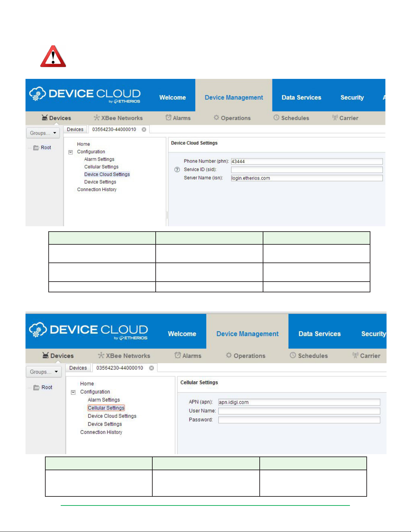The image size is (411, 532).
Task: Select highlighted Cellular Settings in the lower screenshot tree
Action: click(106, 408)
